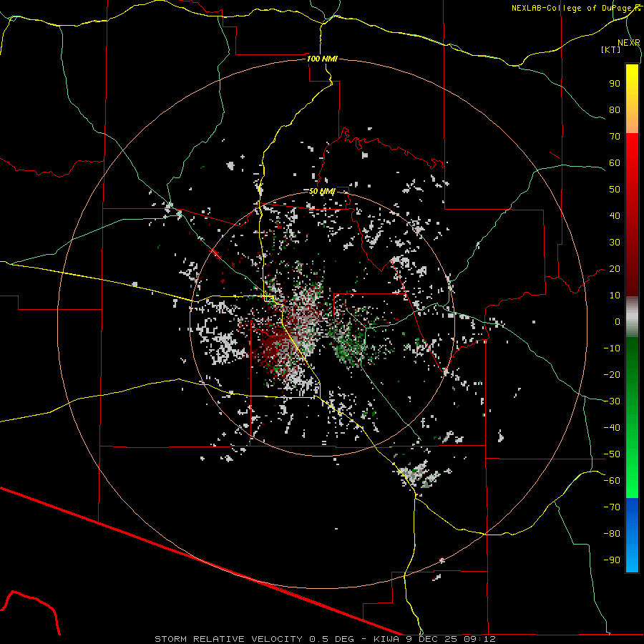Click the 80 value on velocity scale
The image size is (644, 644).
615,110
